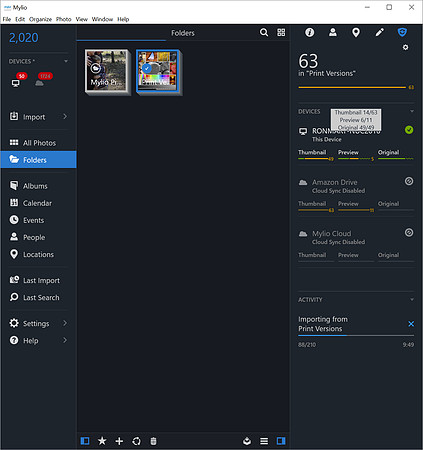This screenshot has height=450, width=423.
Task: Click This Device Original sync bar
Action: 396,159
